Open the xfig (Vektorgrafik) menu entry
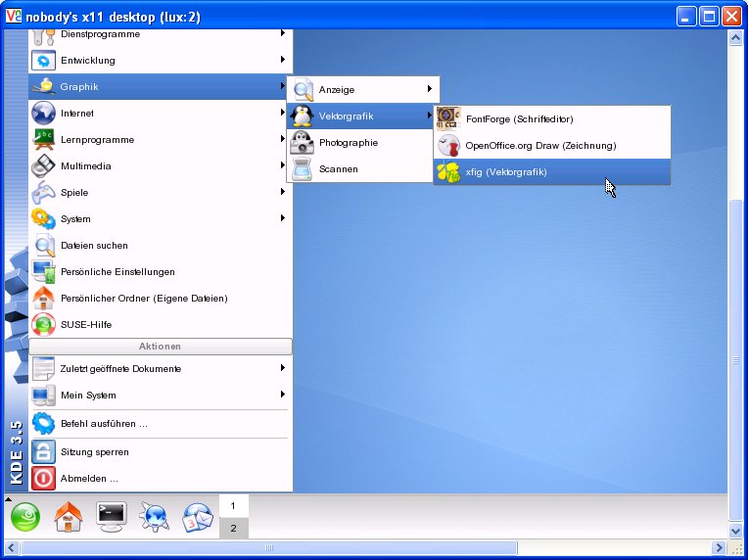The width and height of the screenshot is (748, 560). coord(552,172)
